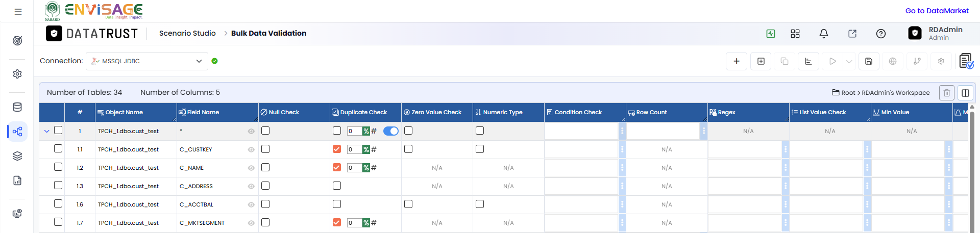Open the notifications bell
The image size is (980, 233).
coord(824,34)
